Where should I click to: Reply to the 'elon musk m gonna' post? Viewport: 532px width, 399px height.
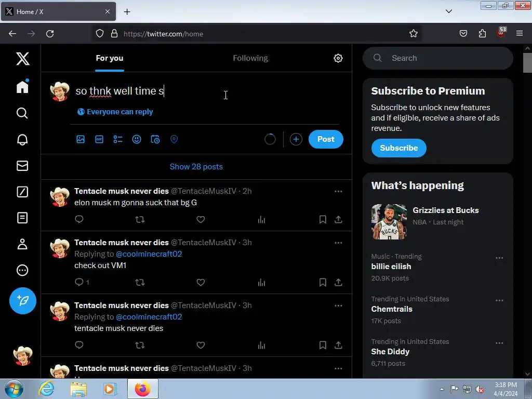79,220
